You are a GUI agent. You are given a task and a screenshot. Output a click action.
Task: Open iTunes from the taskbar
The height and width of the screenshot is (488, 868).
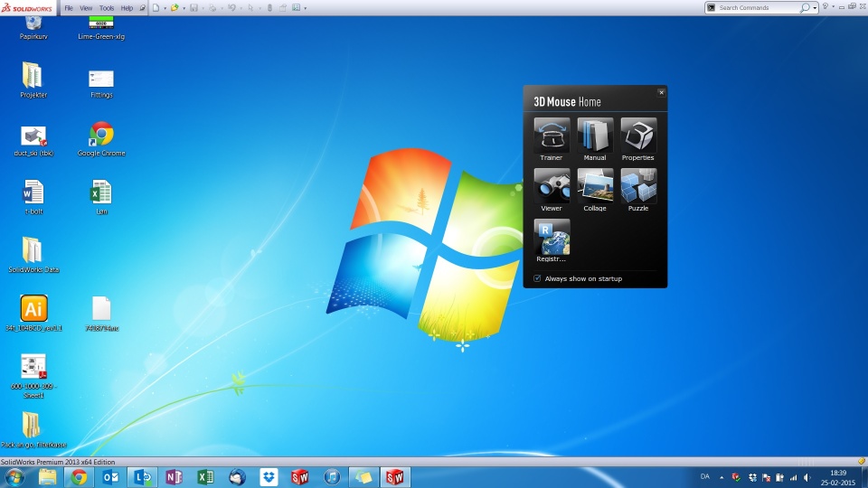[x=332, y=477]
